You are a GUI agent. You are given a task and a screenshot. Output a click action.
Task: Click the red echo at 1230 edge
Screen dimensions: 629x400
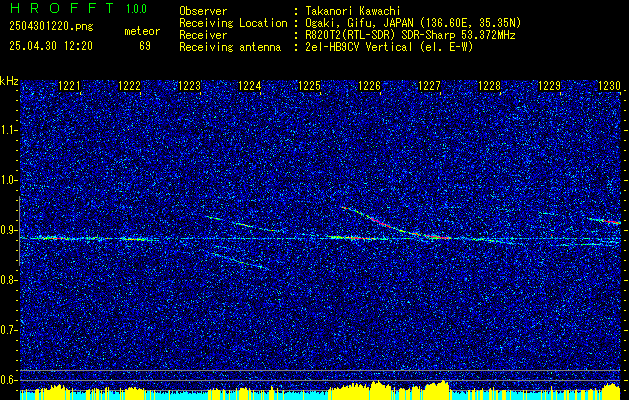click(605, 221)
